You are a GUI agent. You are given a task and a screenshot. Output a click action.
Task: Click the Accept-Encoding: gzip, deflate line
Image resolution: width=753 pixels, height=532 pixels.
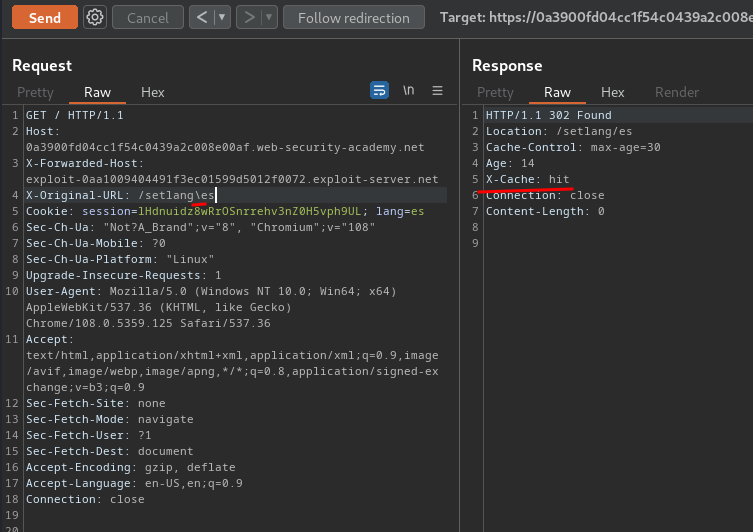pyautogui.click(x=131, y=467)
